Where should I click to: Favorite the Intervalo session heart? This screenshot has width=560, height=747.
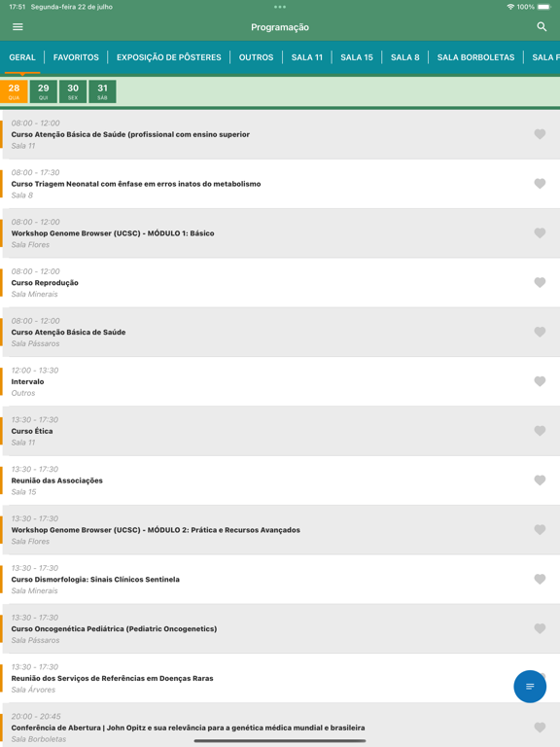pos(540,381)
